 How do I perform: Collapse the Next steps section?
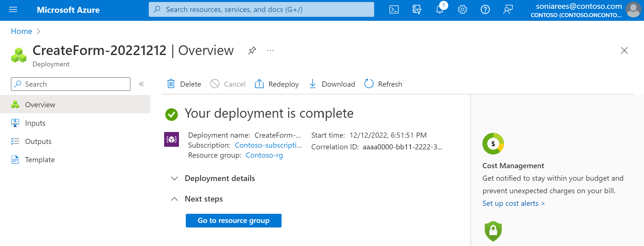(174, 199)
